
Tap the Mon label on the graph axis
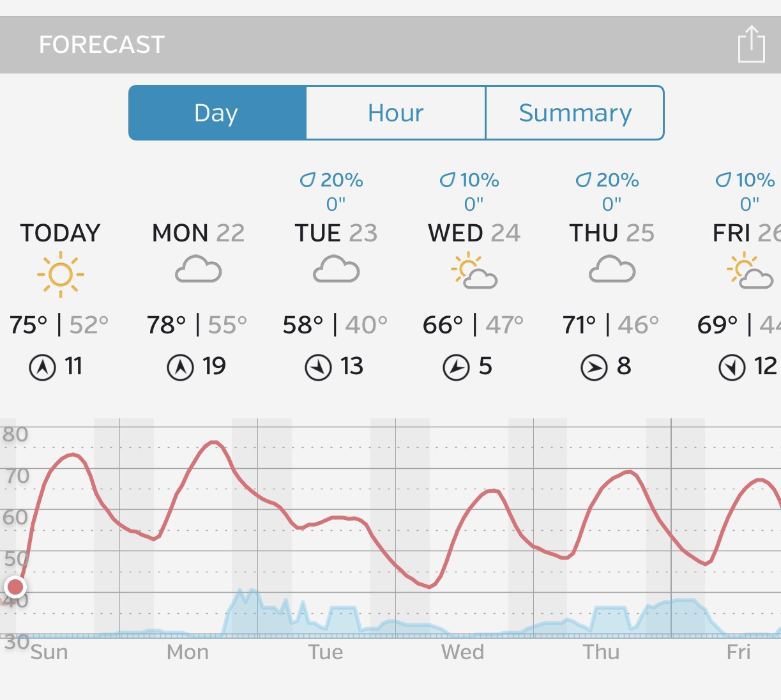(x=187, y=652)
